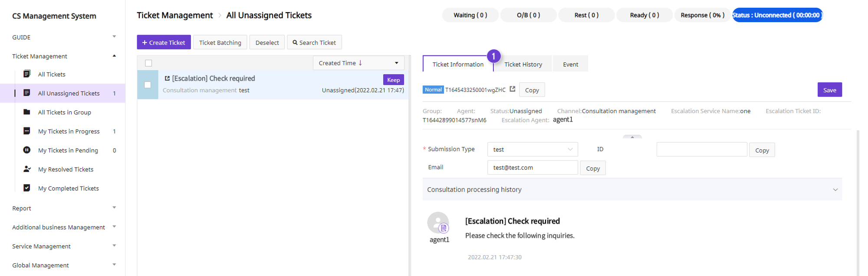
Task: Copy the ticket number
Action: (532, 90)
